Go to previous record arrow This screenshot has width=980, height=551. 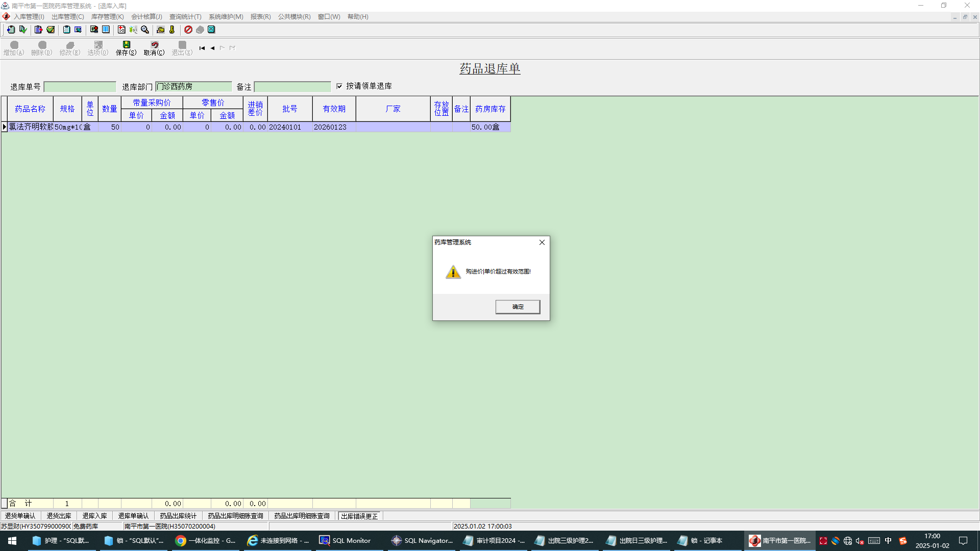212,48
